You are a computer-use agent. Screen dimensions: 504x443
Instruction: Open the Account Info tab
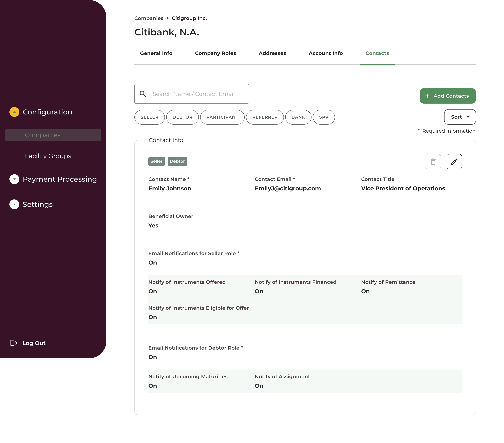(x=325, y=53)
